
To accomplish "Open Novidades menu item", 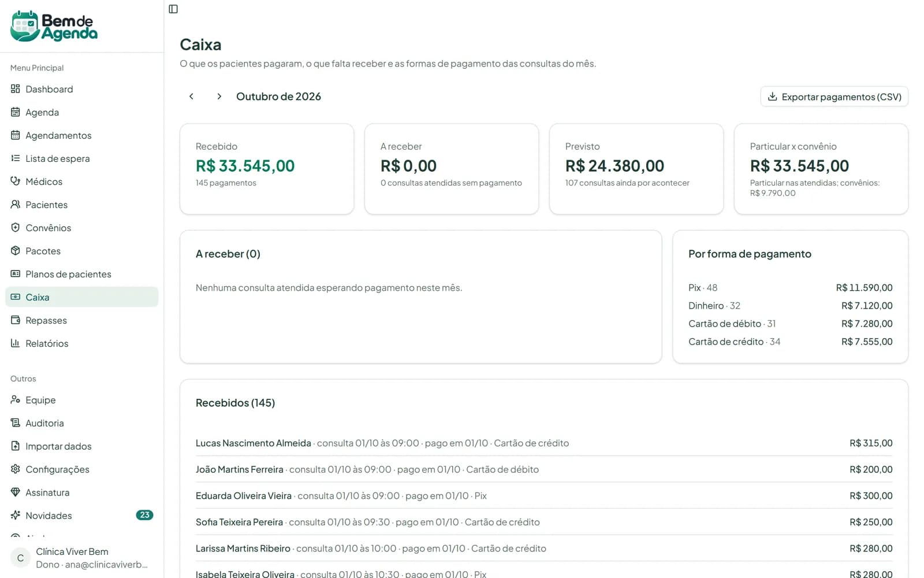I will point(81,516).
